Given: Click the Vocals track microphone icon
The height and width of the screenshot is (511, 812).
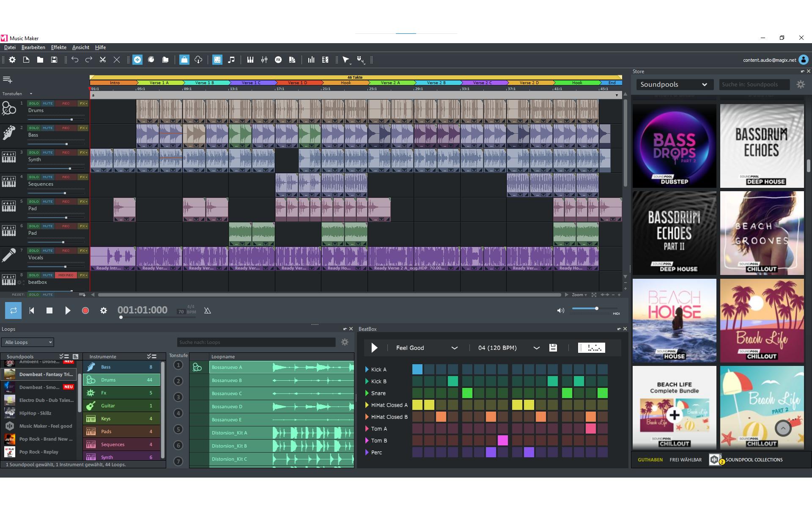Looking at the screenshot, I should [x=9, y=255].
